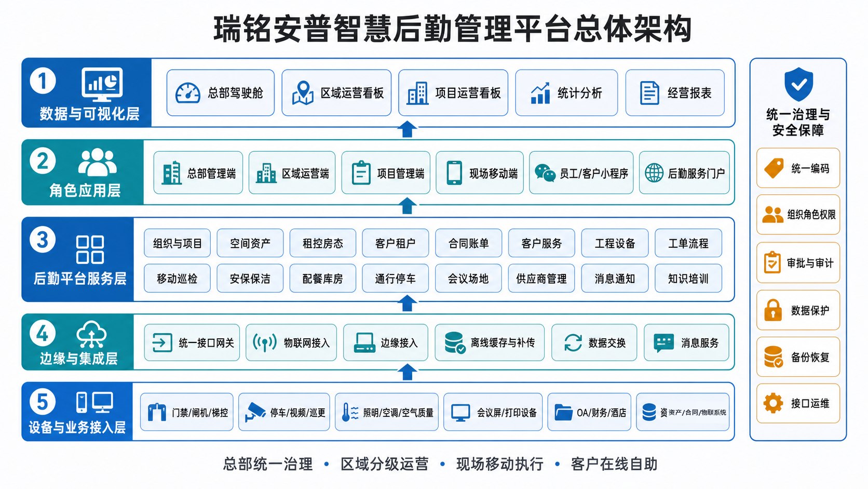Open the 统一治理与安全保障 panel title
This screenshot has height=489, width=868.
pos(798,122)
